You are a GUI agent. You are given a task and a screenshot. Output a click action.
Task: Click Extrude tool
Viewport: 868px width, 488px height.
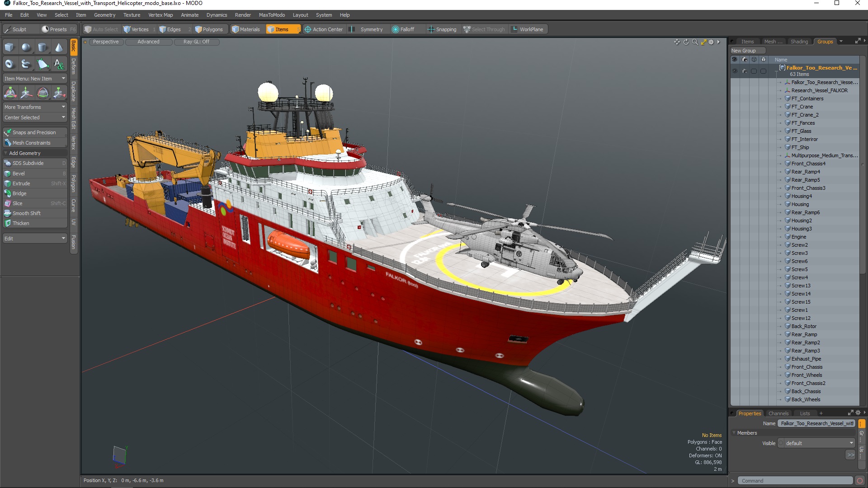point(35,183)
